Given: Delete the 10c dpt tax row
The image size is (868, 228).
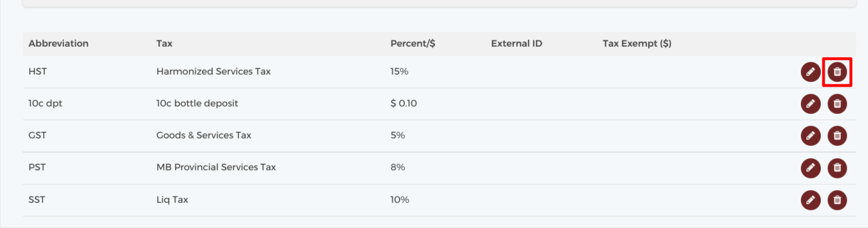Looking at the screenshot, I should point(837,104).
